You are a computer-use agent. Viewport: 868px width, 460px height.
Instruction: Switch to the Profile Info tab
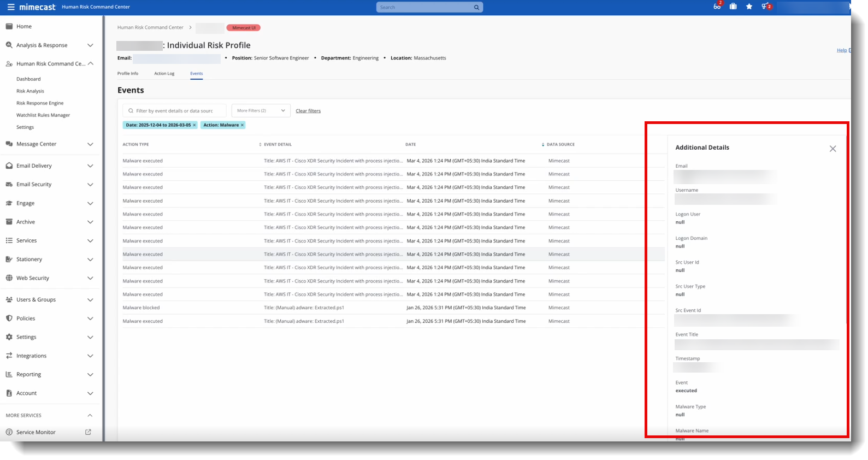128,73
